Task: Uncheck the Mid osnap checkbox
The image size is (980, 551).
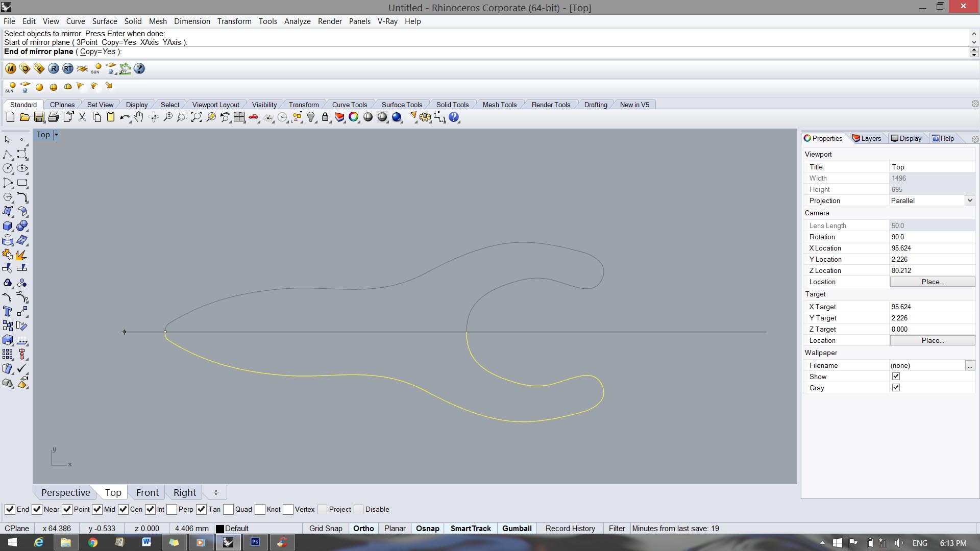Action: (x=97, y=509)
